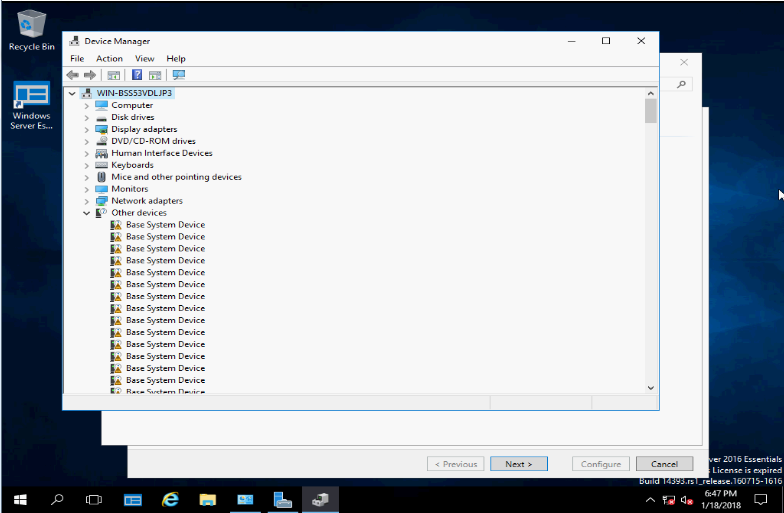Show hidden tray icons chevron

pos(650,500)
